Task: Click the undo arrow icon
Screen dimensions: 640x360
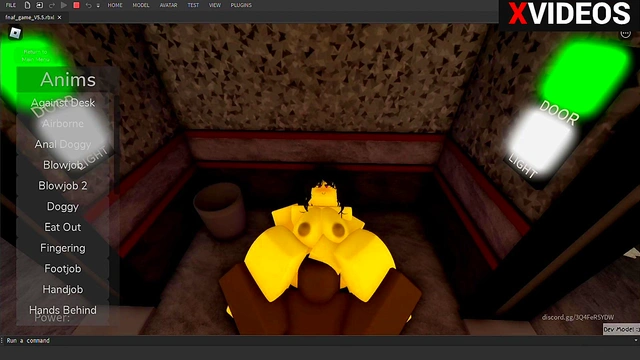Action: [x=88, y=5]
